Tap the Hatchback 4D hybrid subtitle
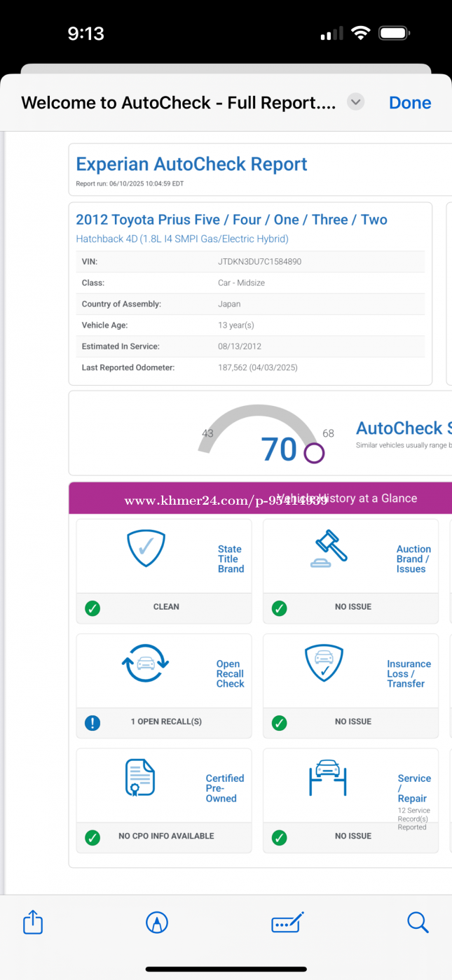Screen dimensions: 452x980 (x=182, y=239)
